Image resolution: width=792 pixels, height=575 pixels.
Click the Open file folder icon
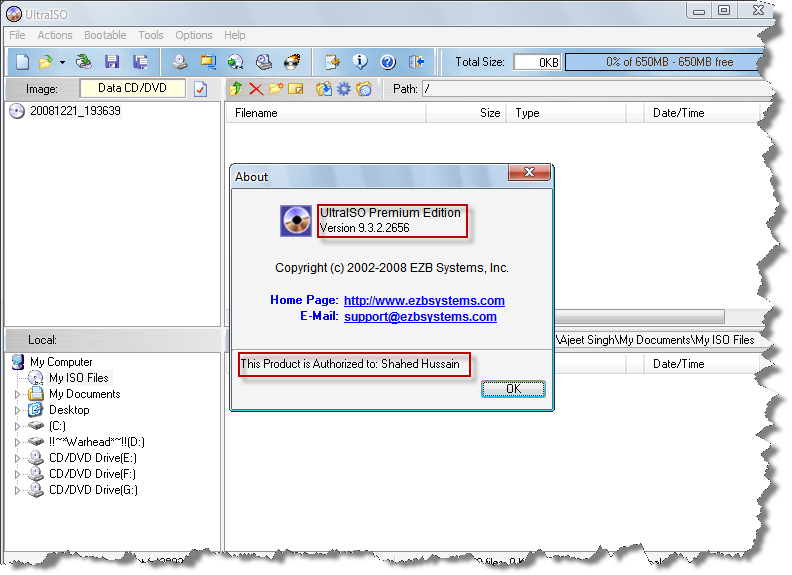click(x=45, y=62)
